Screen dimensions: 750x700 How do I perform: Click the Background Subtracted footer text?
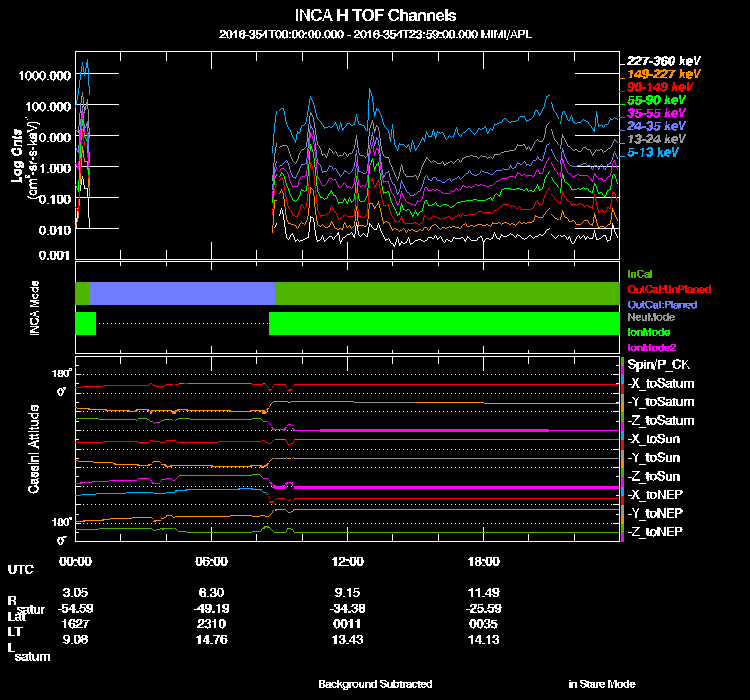375,684
